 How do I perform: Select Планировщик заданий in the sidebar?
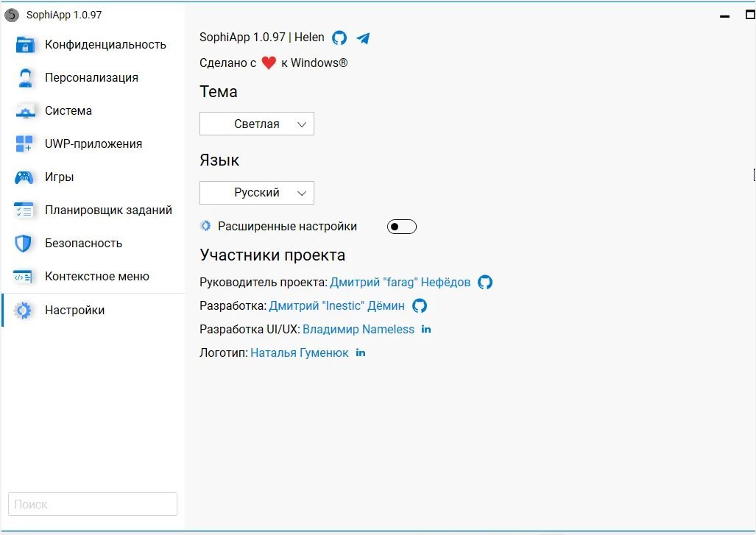tap(108, 210)
